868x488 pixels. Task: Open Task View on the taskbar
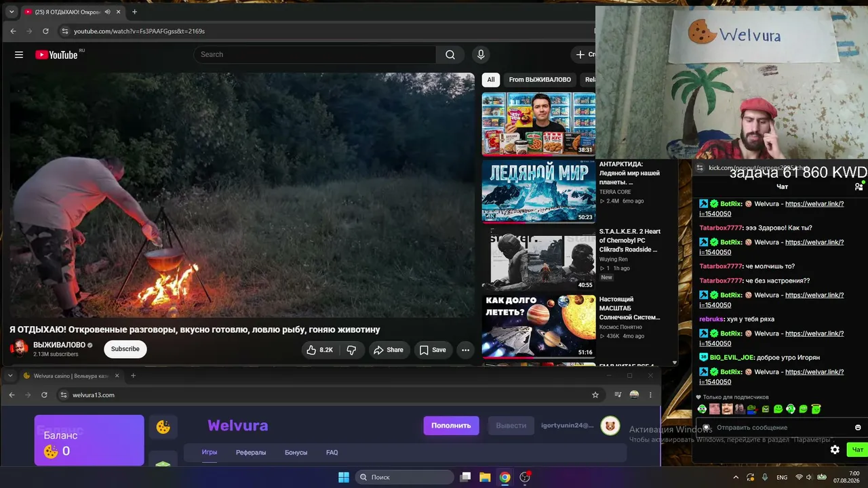(465, 477)
